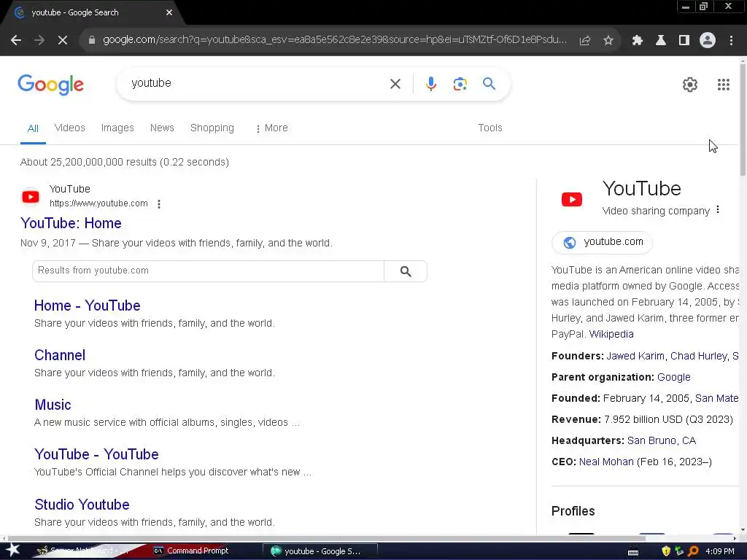Screen dimensions: 747x560
Task: Open the Chrome profile avatar
Action: click(x=708, y=41)
